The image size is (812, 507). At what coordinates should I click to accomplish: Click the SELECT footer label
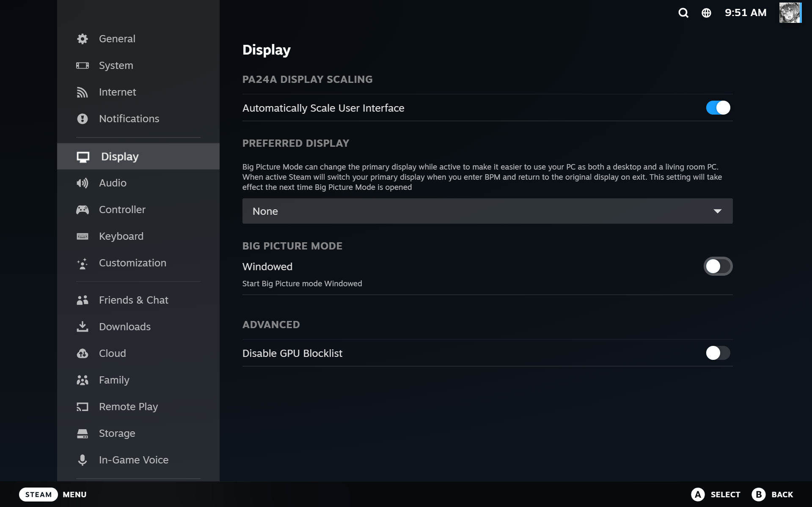point(725,494)
